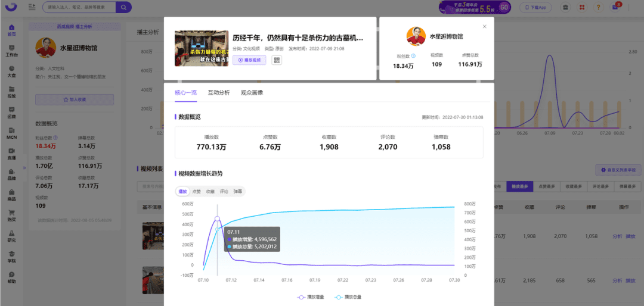The height and width of the screenshot is (306, 644).
Task: Click the 2,070 评论数 value
Action: (388, 146)
